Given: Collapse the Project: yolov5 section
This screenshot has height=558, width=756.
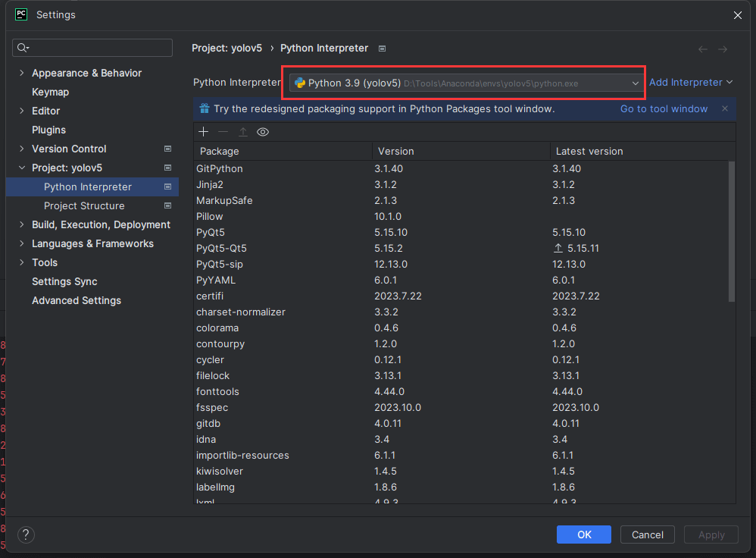Looking at the screenshot, I should (21, 168).
